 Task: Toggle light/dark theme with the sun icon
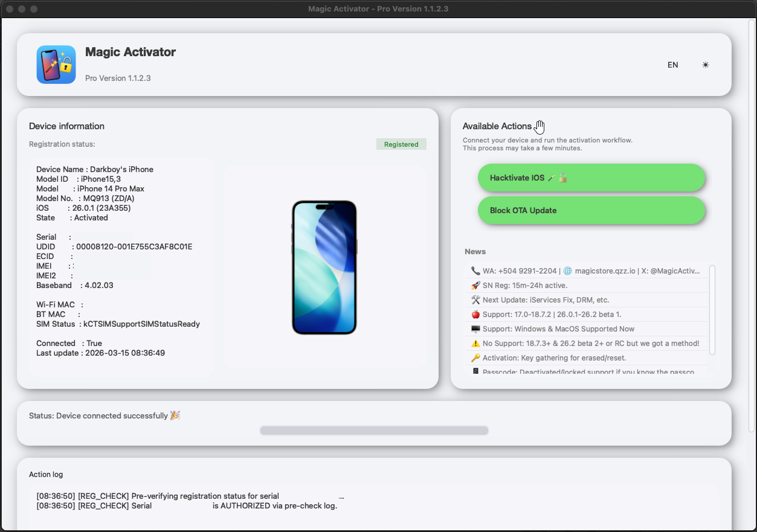705,65
